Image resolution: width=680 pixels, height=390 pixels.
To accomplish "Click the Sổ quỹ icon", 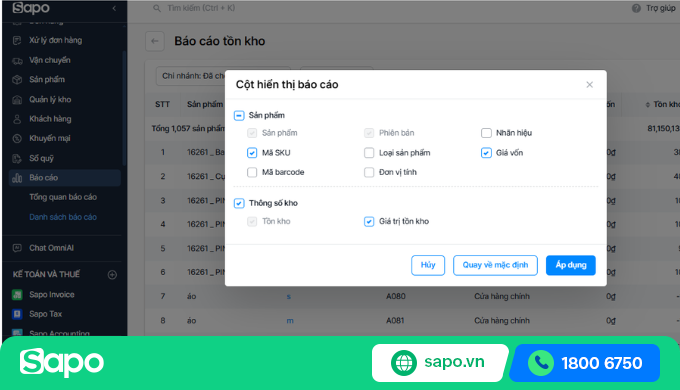I will (17, 158).
